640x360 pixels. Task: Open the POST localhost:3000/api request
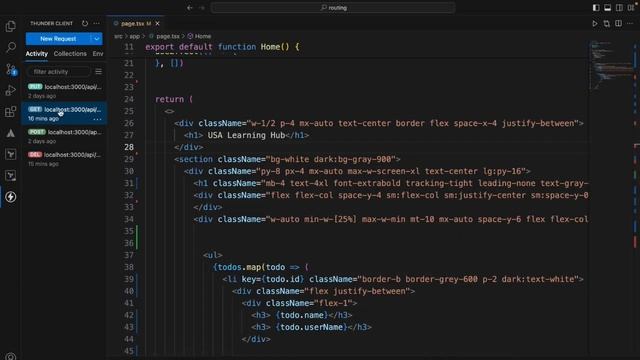pyautogui.click(x=64, y=136)
